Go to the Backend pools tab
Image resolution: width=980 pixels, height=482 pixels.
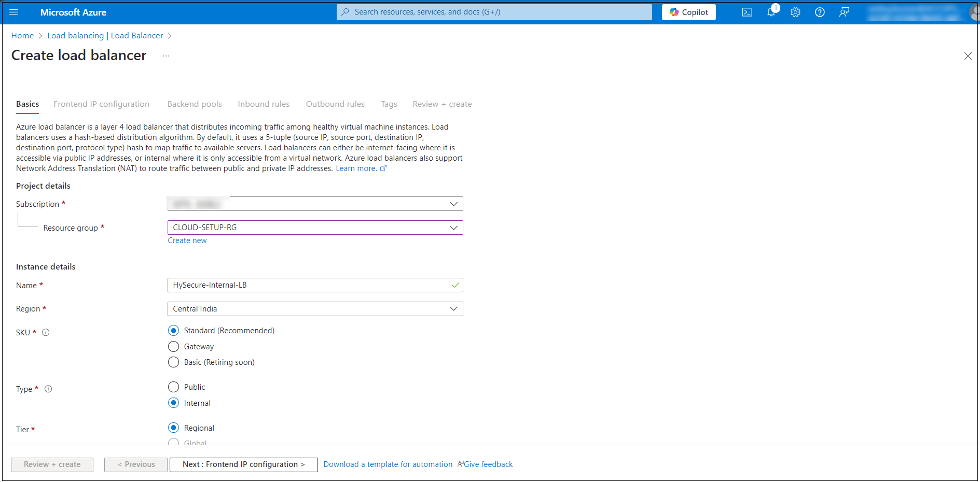point(195,104)
